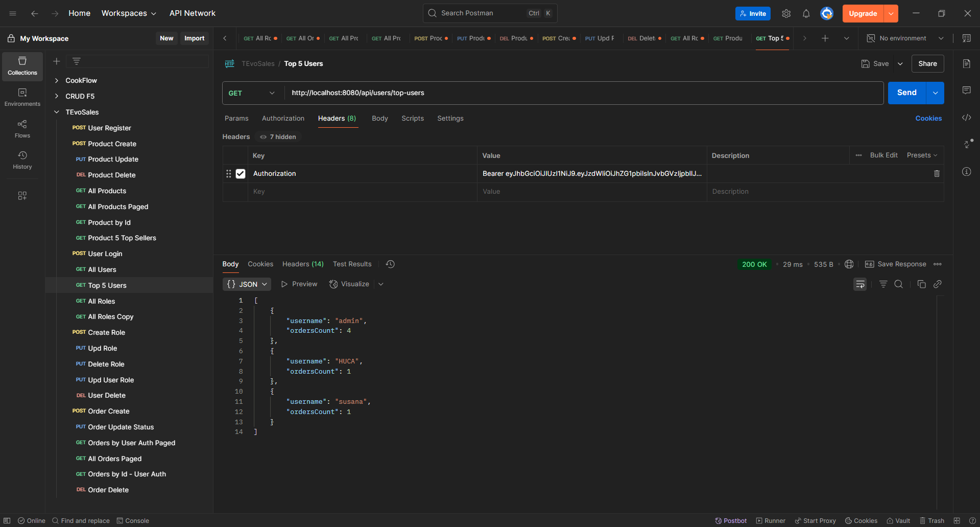The image size is (980, 527).
Task: Click the Search Postman box
Action: point(490,13)
